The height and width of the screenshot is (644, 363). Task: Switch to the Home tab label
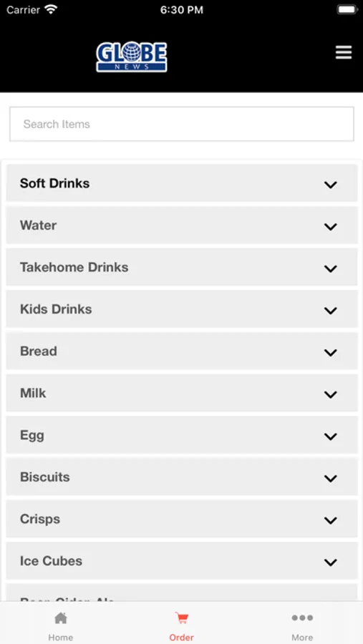(x=61, y=637)
